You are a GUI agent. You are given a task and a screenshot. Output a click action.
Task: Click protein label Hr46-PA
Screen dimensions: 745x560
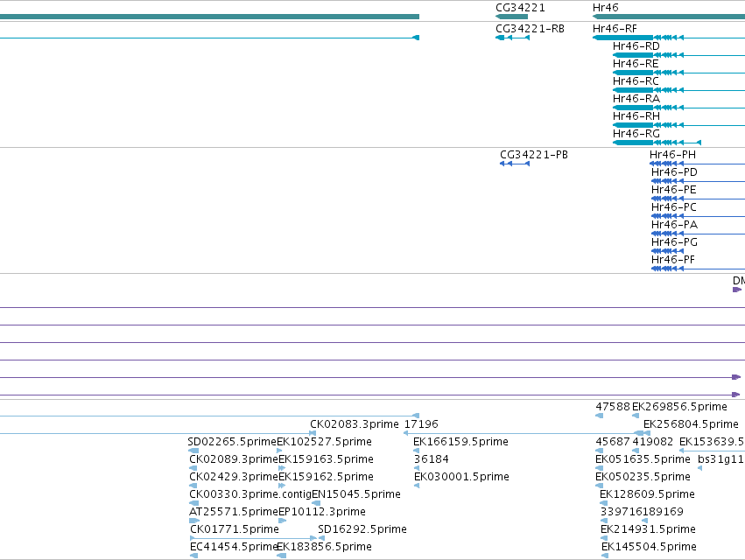point(674,225)
